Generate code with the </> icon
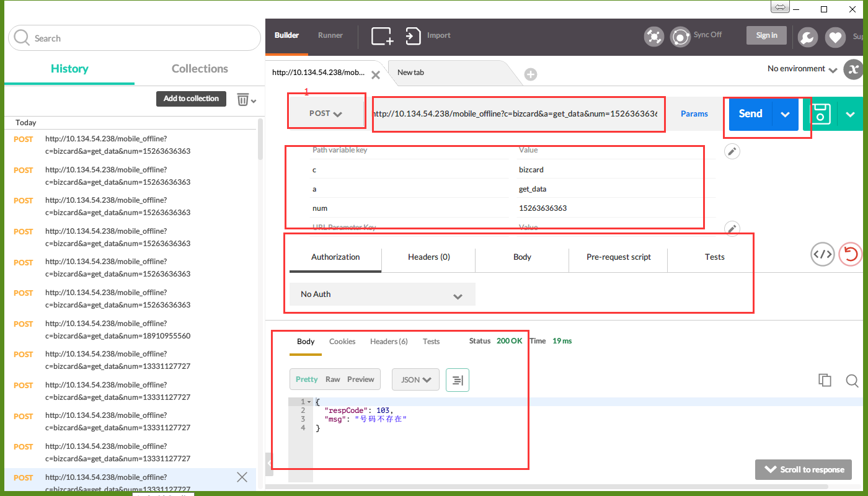This screenshot has height=496, width=868. [x=823, y=254]
